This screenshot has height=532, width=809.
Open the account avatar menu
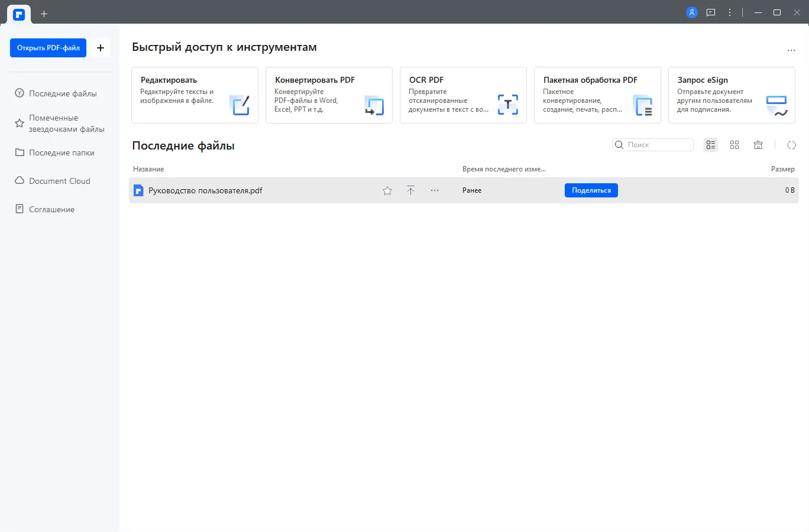691,12
